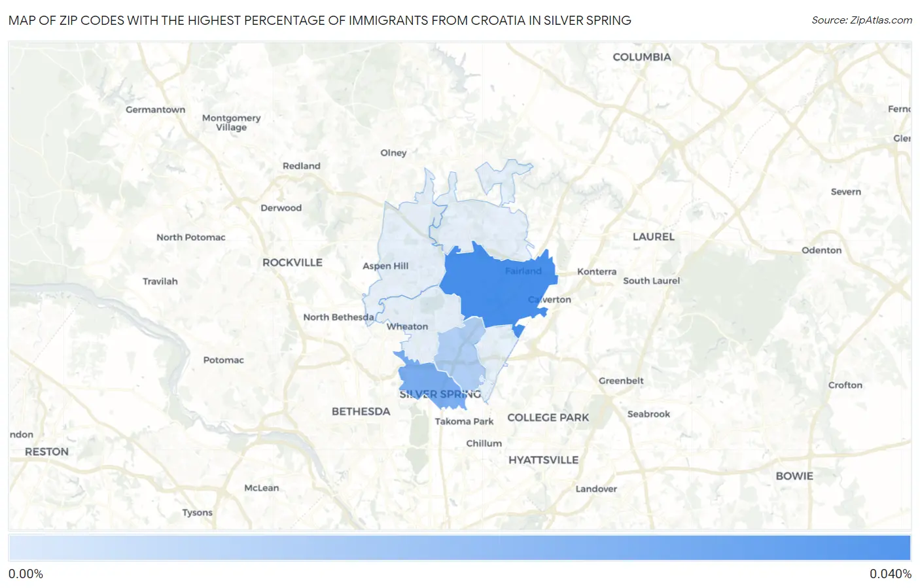The height and width of the screenshot is (588, 920).
Task: Click the Landover map label
Action: click(x=596, y=489)
